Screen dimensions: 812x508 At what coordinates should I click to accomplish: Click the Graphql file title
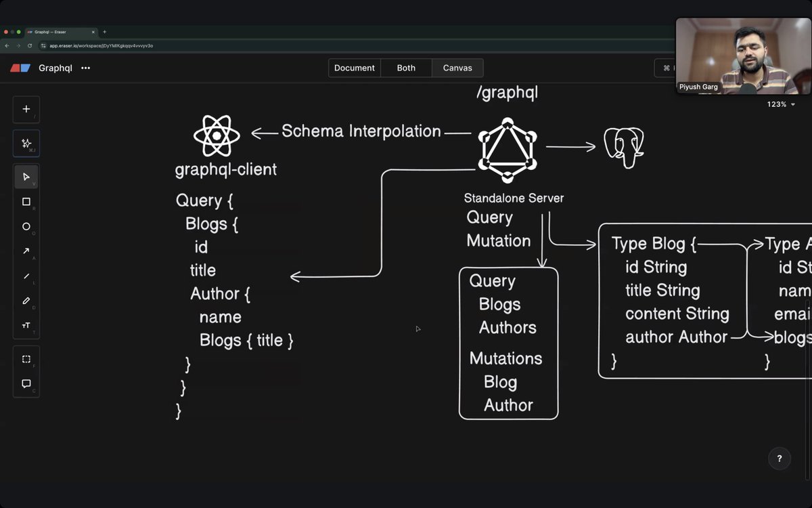tap(55, 68)
